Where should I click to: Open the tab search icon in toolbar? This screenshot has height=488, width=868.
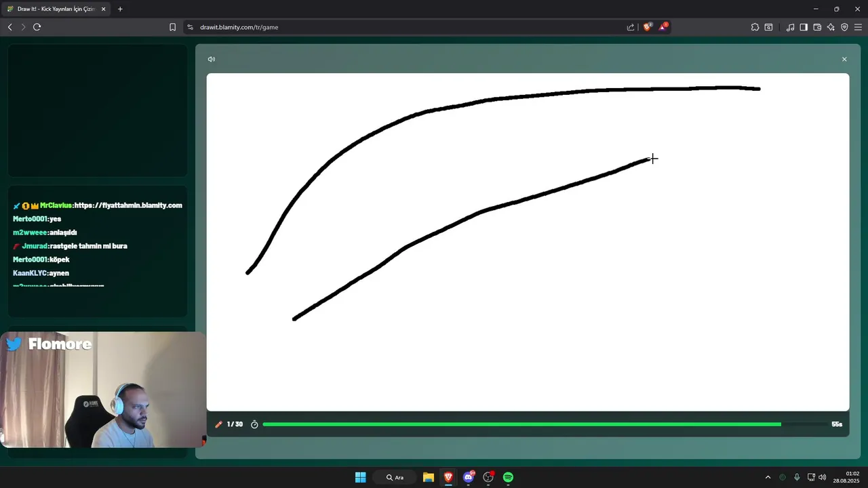point(768,27)
